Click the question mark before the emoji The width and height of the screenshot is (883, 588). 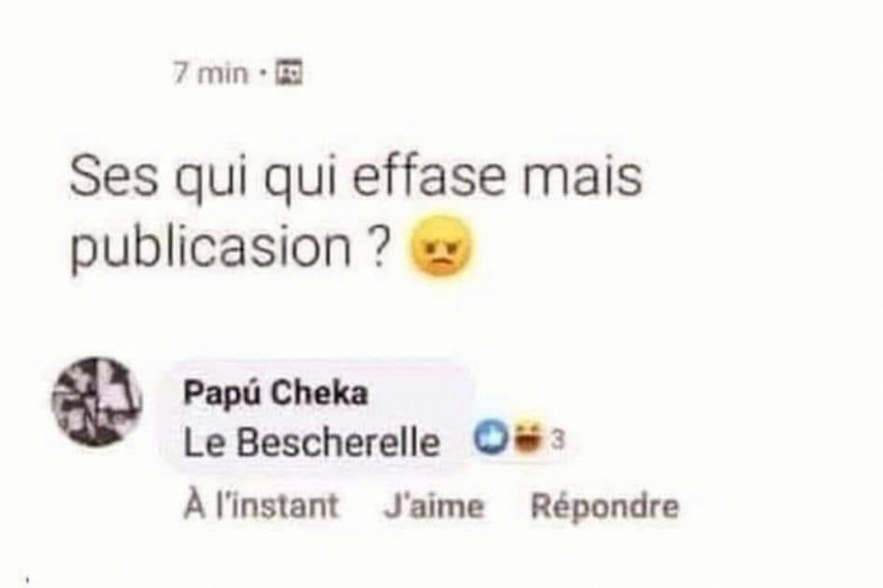382,247
